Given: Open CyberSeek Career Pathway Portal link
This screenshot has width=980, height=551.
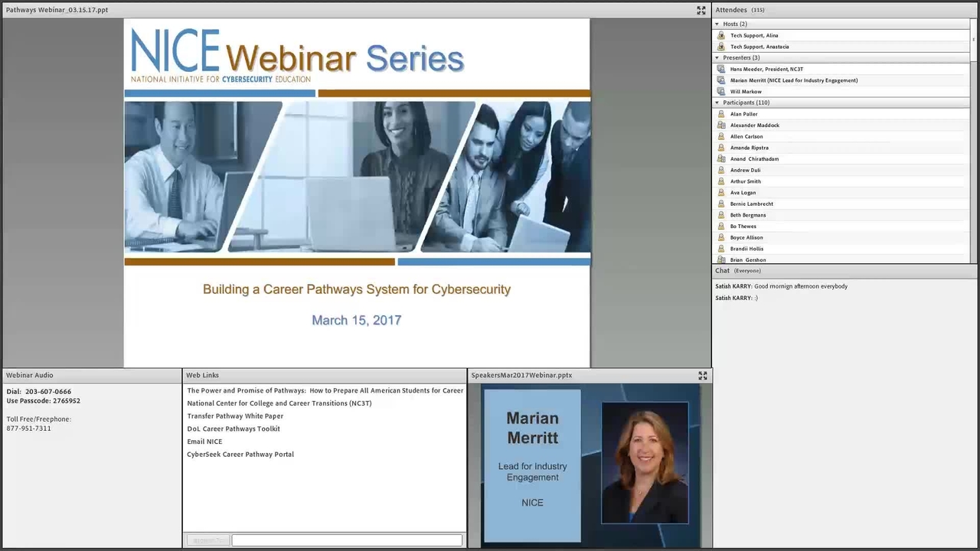Looking at the screenshot, I should pyautogui.click(x=240, y=455).
